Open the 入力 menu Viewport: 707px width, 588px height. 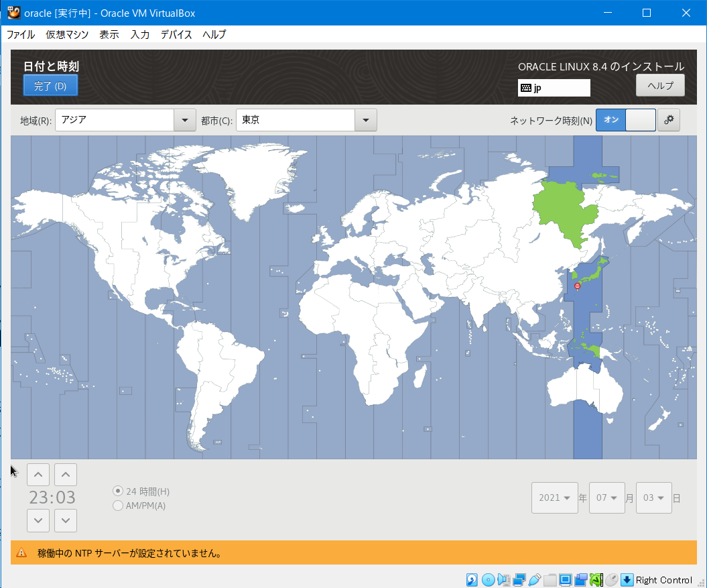[x=140, y=35]
